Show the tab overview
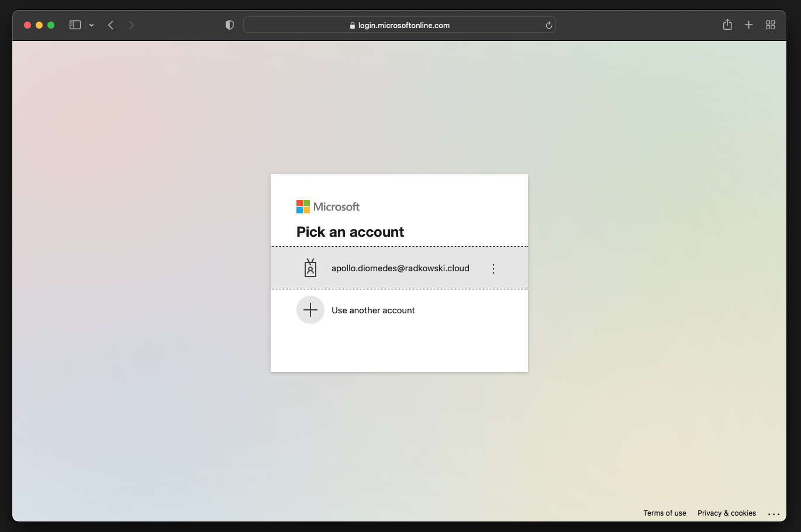The width and height of the screenshot is (801, 532). [771, 25]
